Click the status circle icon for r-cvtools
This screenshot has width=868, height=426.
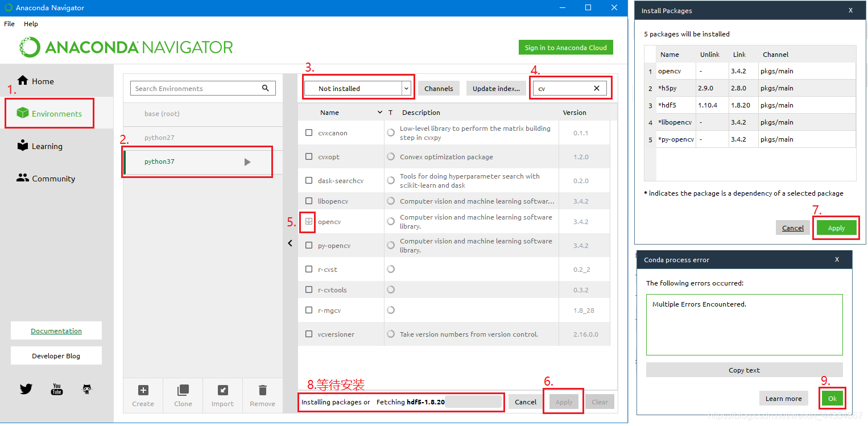click(x=391, y=289)
